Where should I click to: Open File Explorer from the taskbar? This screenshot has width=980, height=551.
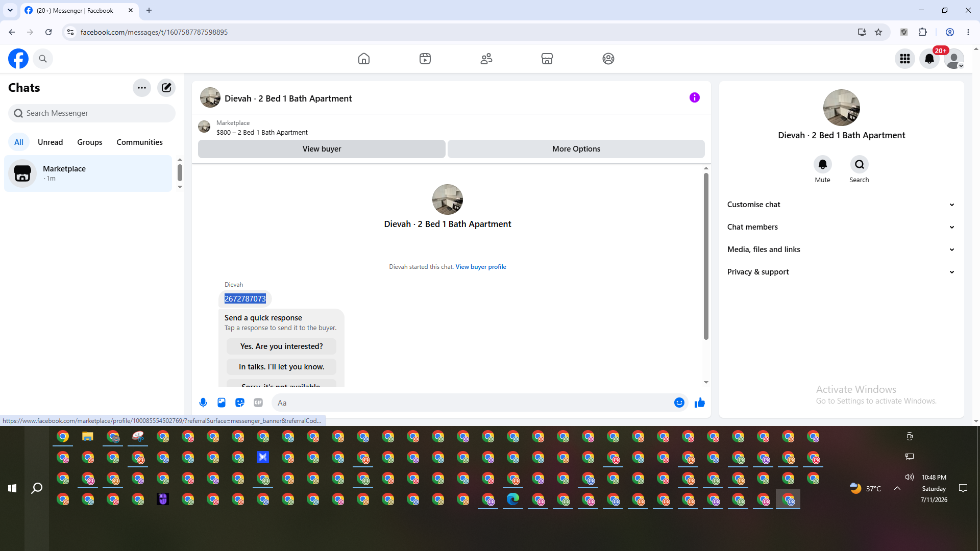88,437
